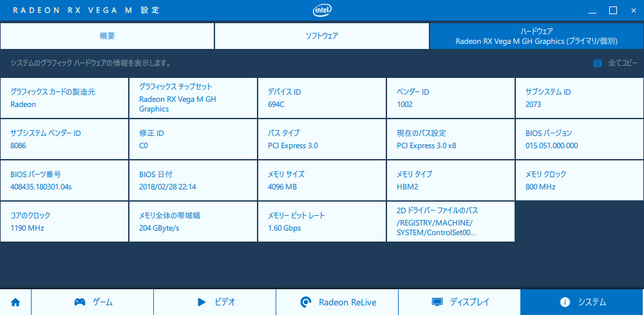The height and width of the screenshot is (315, 644).
Task: Select the ハードウェア Radeon RX Vega M tab
Action: pos(537,36)
